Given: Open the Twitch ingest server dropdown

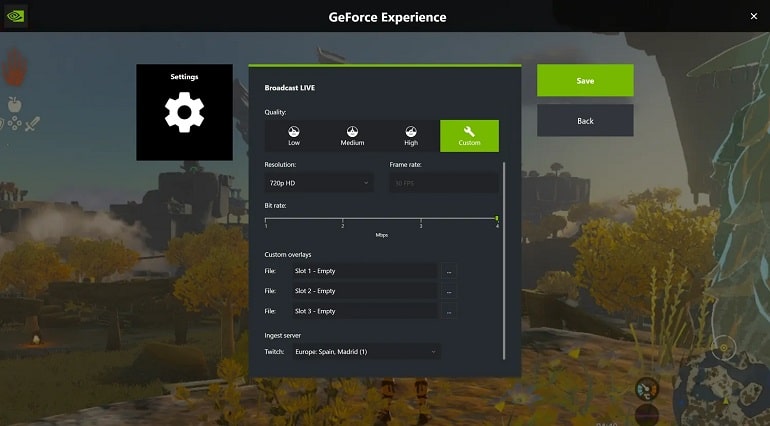Looking at the screenshot, I should coord(366,352).
